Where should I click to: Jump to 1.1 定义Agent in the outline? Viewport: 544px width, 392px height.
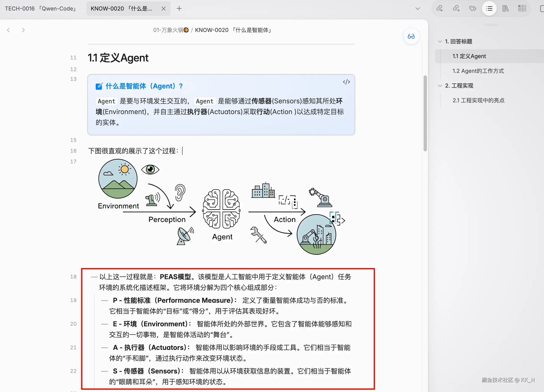point(469,56)
